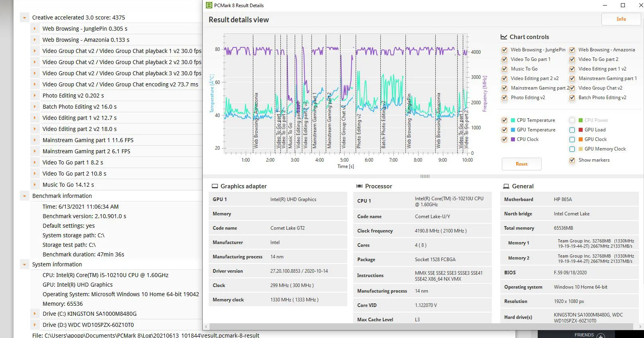Screen dimensions: 644x338
Task: Click the General laptop icon
Action: 506,186
